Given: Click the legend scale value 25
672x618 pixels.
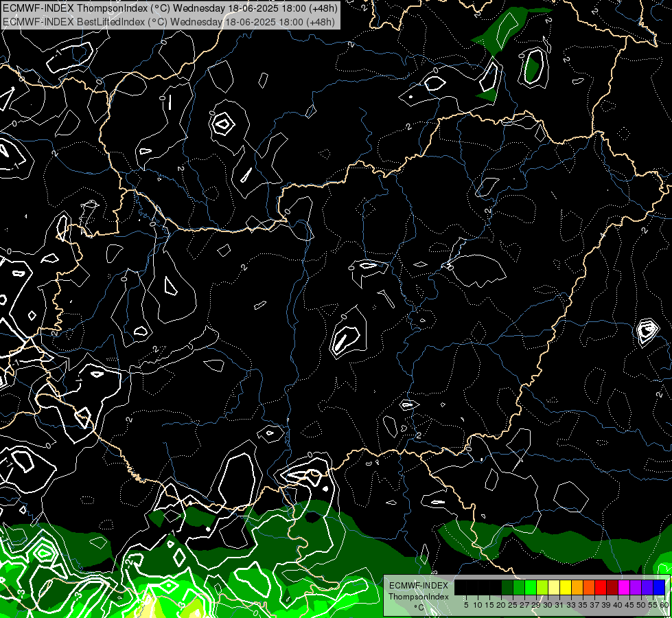Looking at the screenshot, I should [513, 605].
